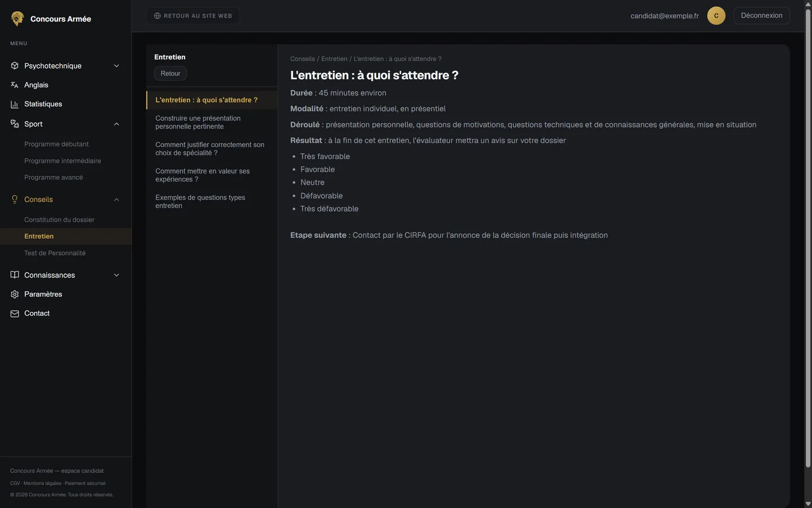Screen dimensions: 812x508
Task: Open Construire une présentation personnelle pertinente
Action: (x=212, y=122)
